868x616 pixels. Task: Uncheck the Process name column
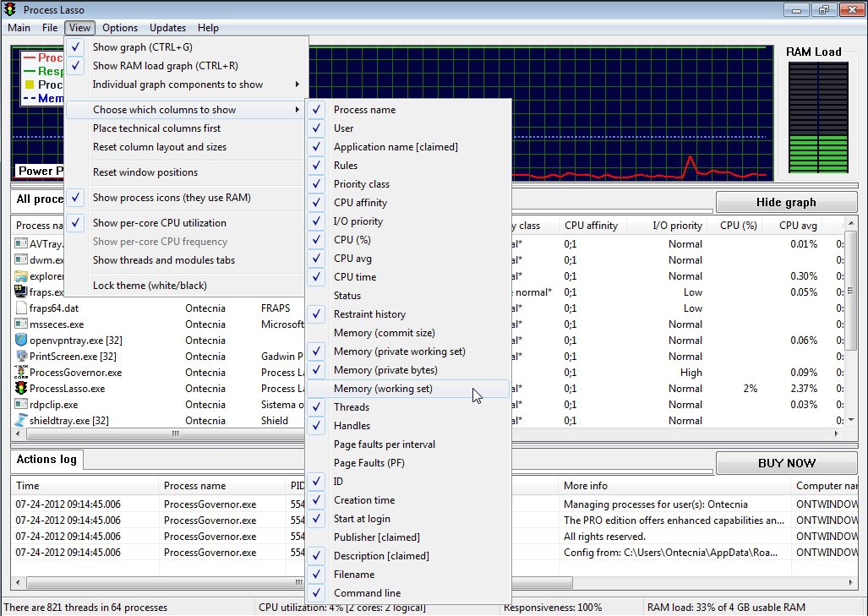click(x=407, y=110)
